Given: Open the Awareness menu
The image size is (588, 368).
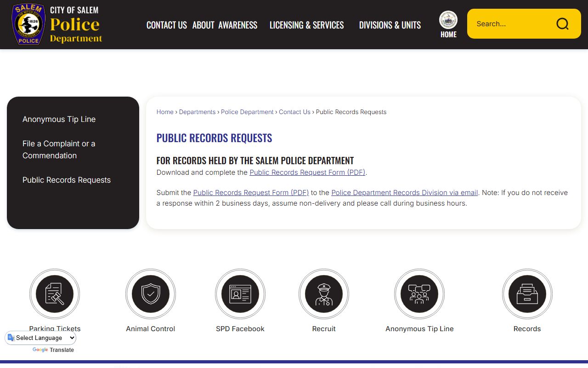Looking at the screenshot, I should [x=237, y=25].
